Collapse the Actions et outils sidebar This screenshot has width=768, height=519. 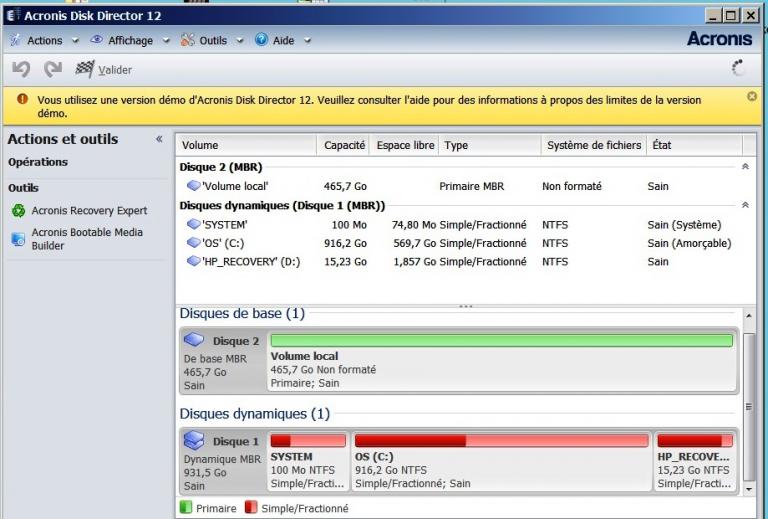pyautogui.click(x=158, y=140)
